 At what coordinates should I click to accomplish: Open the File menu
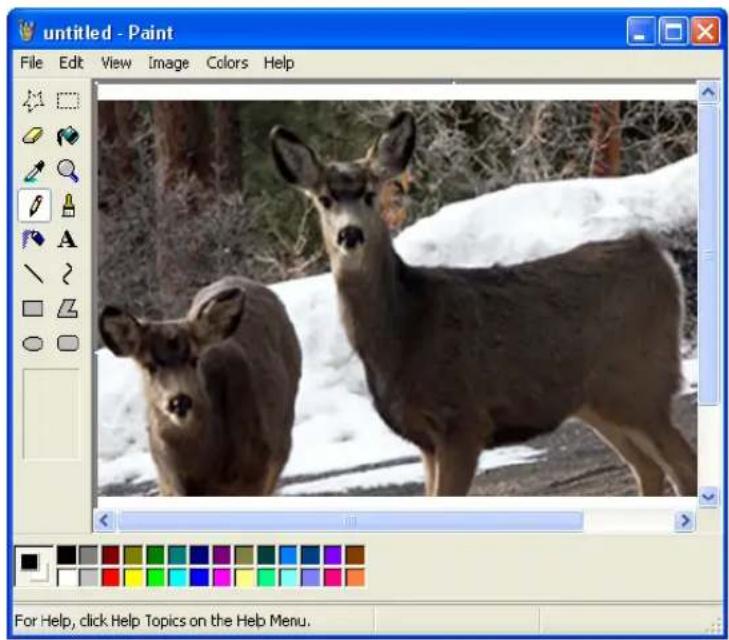coord(32,63)
